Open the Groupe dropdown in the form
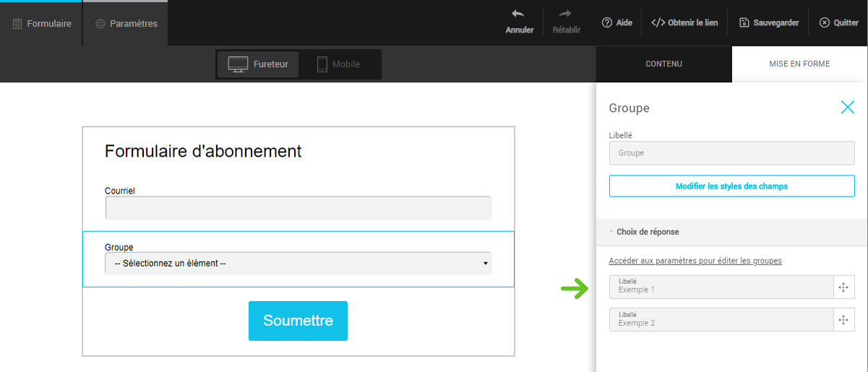Screen dimensions: 868x372 coord(298,264)
